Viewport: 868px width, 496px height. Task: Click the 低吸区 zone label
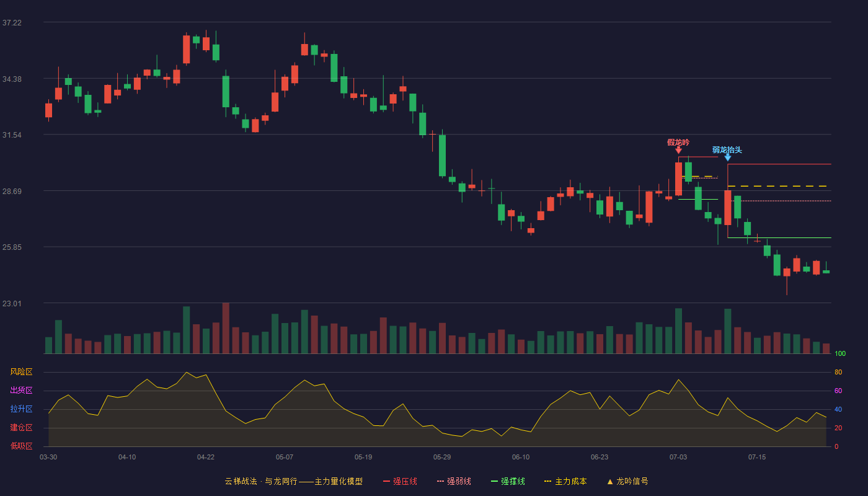click(21, 446)
